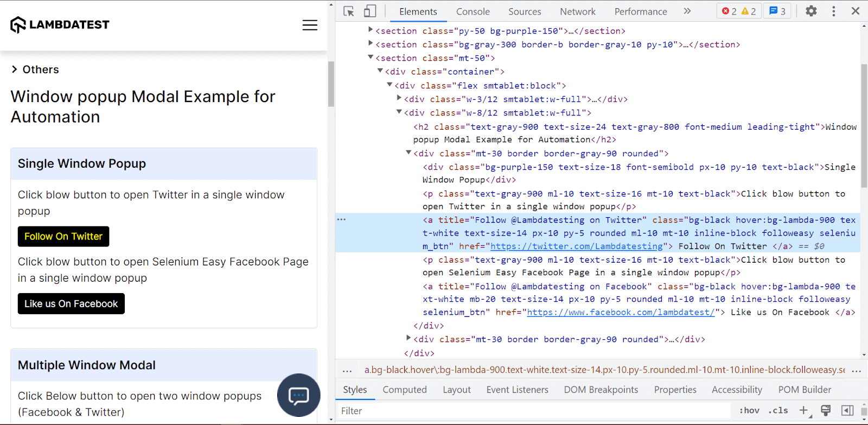The image size is (868, 425).
Task: Open DevTools settings gear
Action: (x=811, y=11)
